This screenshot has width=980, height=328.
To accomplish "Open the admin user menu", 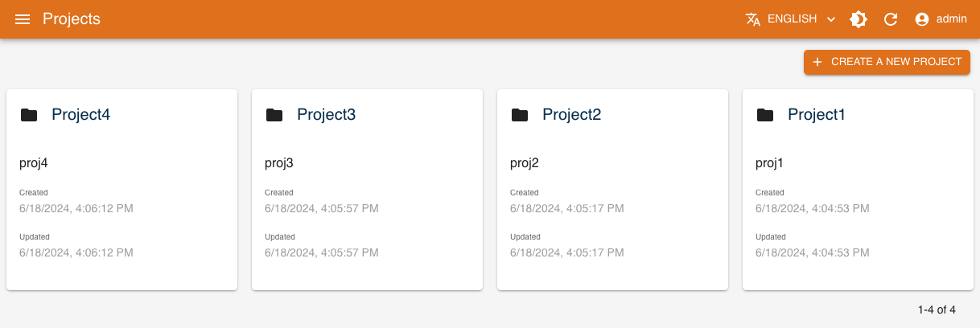I will point(951,19).
